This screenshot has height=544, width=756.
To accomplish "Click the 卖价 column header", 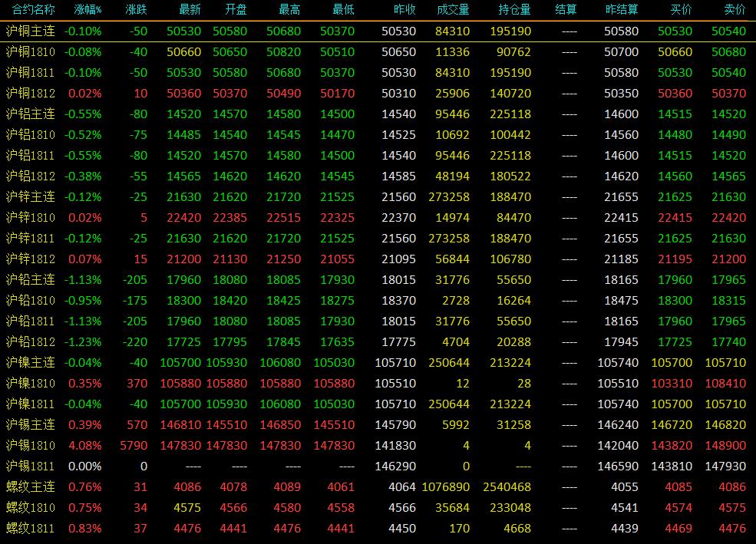I will click(x=735, y=10).
